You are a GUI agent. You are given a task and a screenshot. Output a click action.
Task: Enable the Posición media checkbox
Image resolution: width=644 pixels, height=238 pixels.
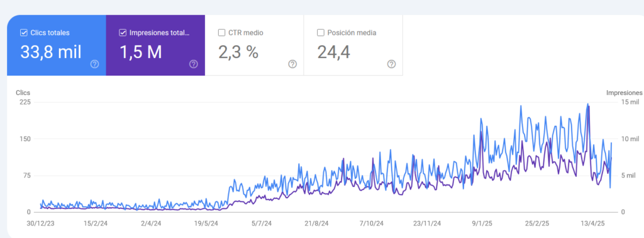320,33
